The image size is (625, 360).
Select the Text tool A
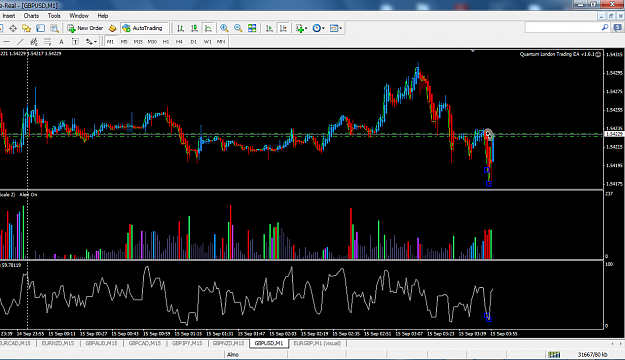pos(61,41)
